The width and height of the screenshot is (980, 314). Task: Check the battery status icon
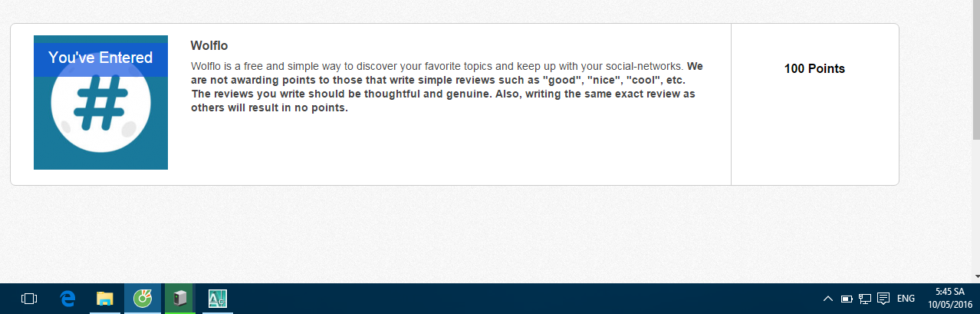pyautogui.click(x=847, y=299)
